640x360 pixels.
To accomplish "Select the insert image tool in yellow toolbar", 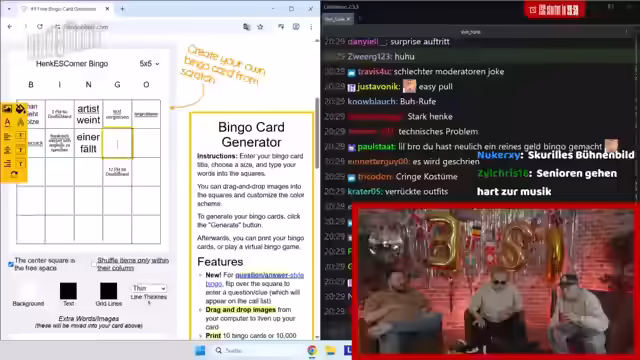I will [7, 109].
